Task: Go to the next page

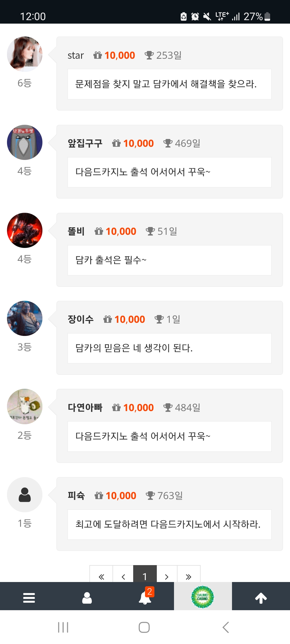Action: 167,576
